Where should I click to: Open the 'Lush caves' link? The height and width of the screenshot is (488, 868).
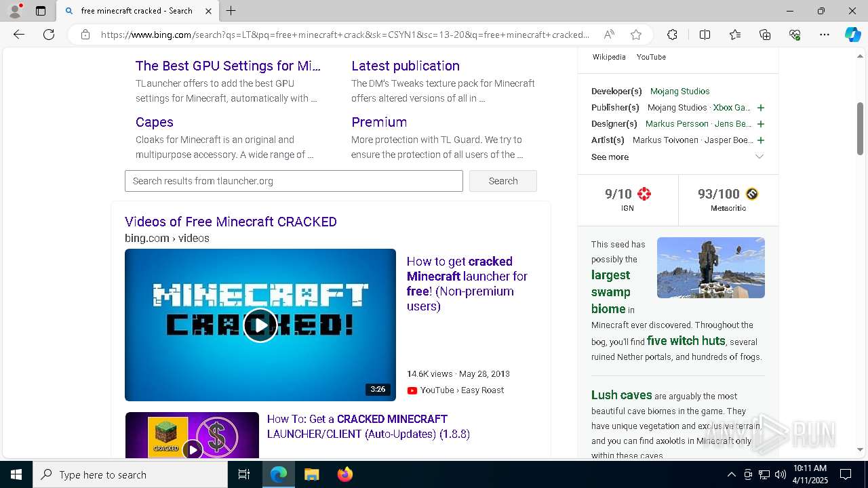[x=622, y=395]
